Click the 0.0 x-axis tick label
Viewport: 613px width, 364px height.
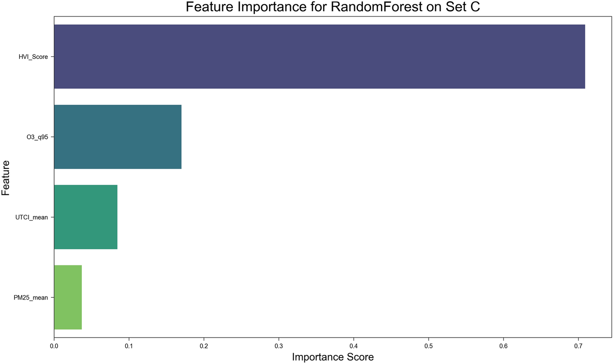click(54, 346)
